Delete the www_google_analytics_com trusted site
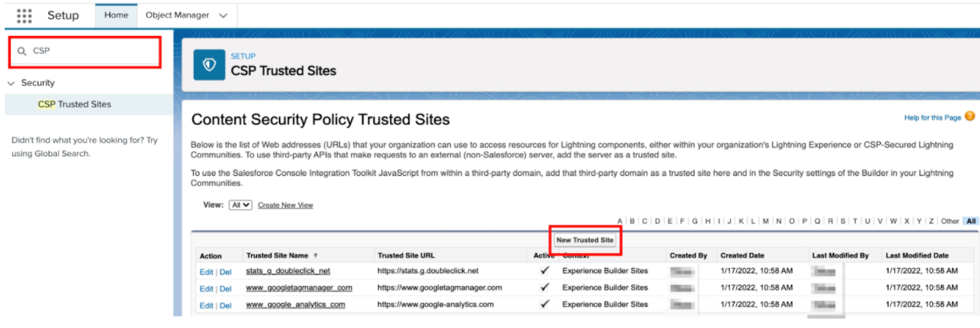Screen dimensions: 980x328 click(x=225, y=305)
